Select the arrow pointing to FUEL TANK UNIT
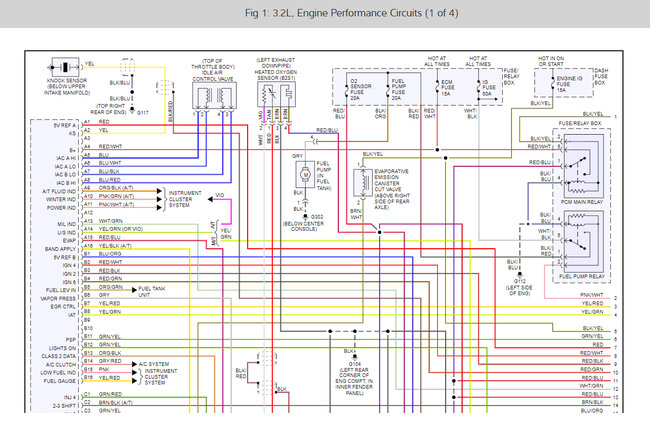The image size is (650, 423). coord(134,290)
